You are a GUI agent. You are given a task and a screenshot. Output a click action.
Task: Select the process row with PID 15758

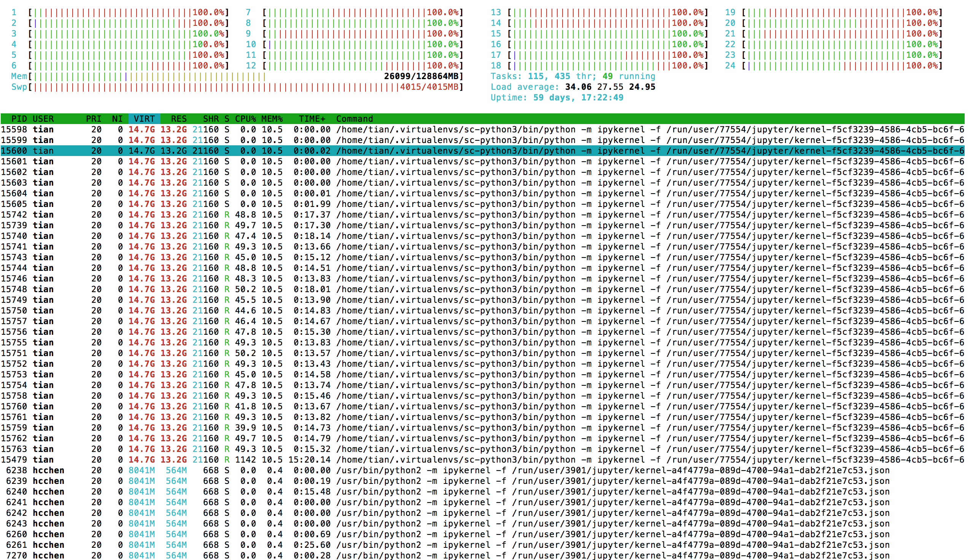482,396
